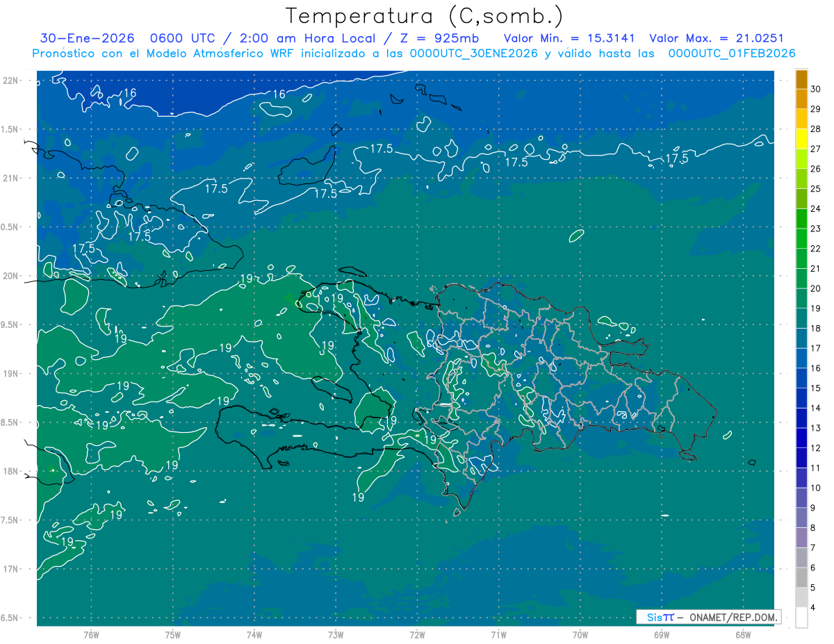Viewport: 834px width, 644px height.
Task: Click the '20N' latitude axis label
Action: [11, 276]
